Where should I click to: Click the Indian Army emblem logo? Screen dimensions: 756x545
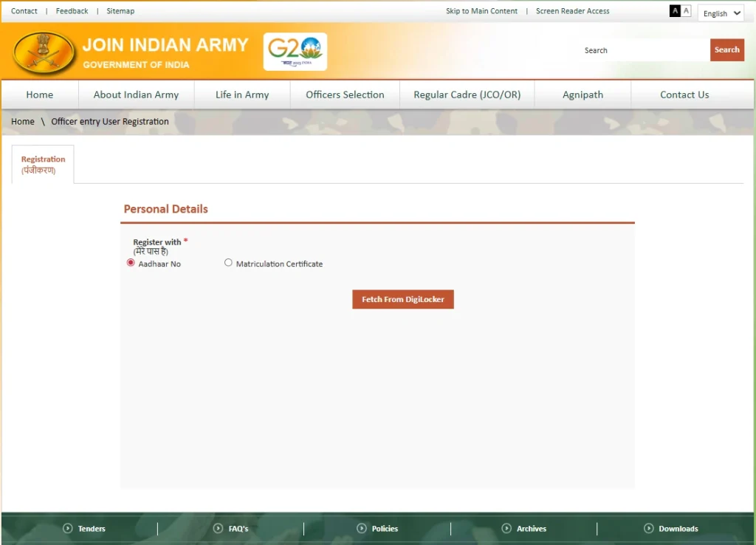coord(43,52)
